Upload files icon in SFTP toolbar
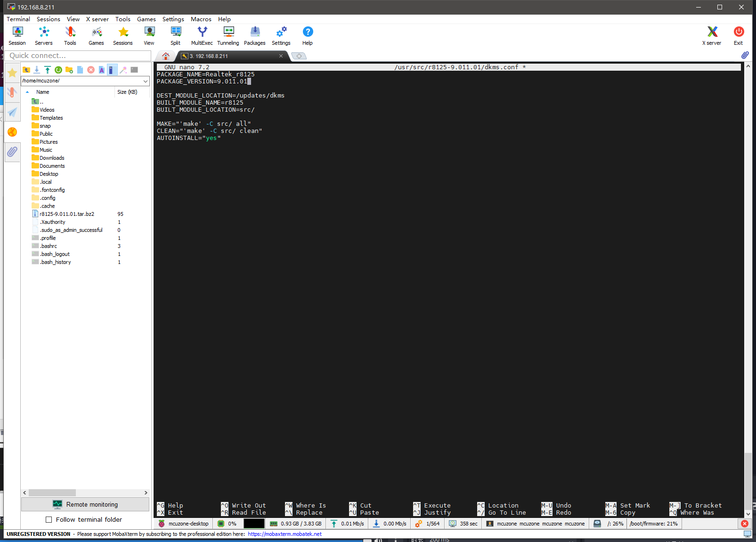 (x=48, y=70)
